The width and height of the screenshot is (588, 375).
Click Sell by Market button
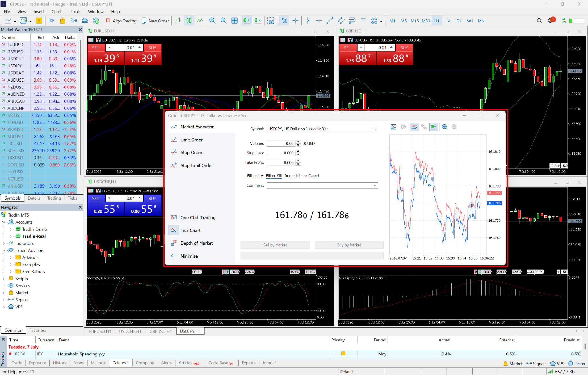click(x=275, y=245)
